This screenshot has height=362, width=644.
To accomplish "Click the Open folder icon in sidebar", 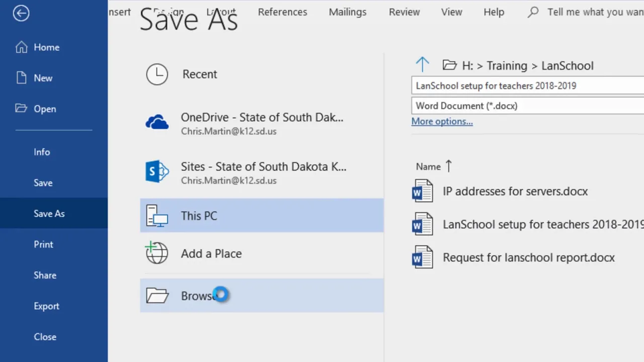I will 21,108.
